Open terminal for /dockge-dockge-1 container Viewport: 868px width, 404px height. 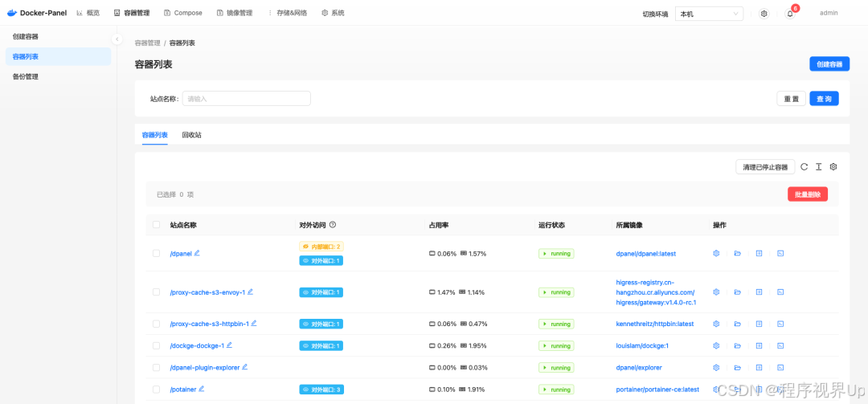pyautogui.click(x=780, y=345)
